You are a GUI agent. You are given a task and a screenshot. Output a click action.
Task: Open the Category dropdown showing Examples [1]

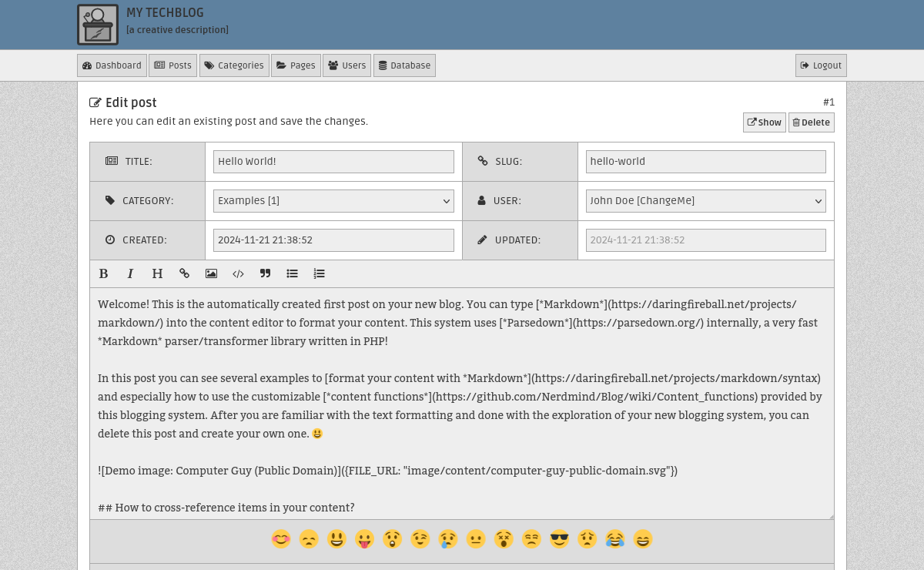pyautogui.click(x=333, y=201)
